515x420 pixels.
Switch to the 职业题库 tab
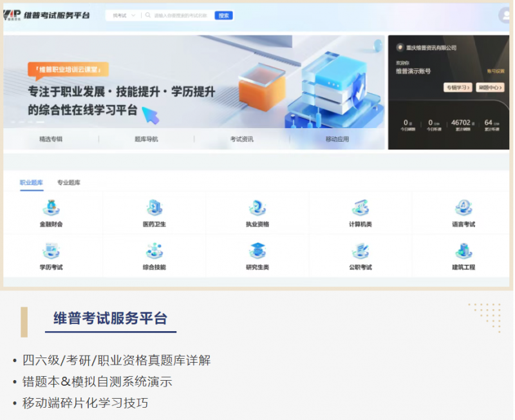[x=32, y=182]
